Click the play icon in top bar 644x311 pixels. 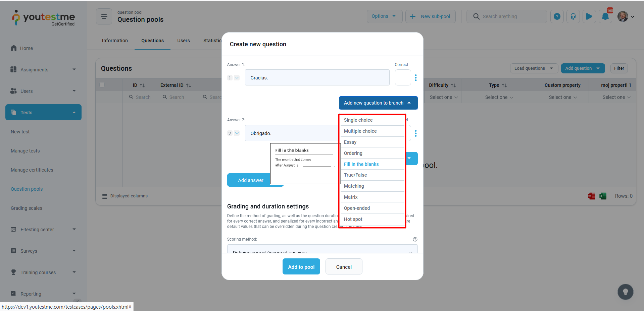coord(589,16)
